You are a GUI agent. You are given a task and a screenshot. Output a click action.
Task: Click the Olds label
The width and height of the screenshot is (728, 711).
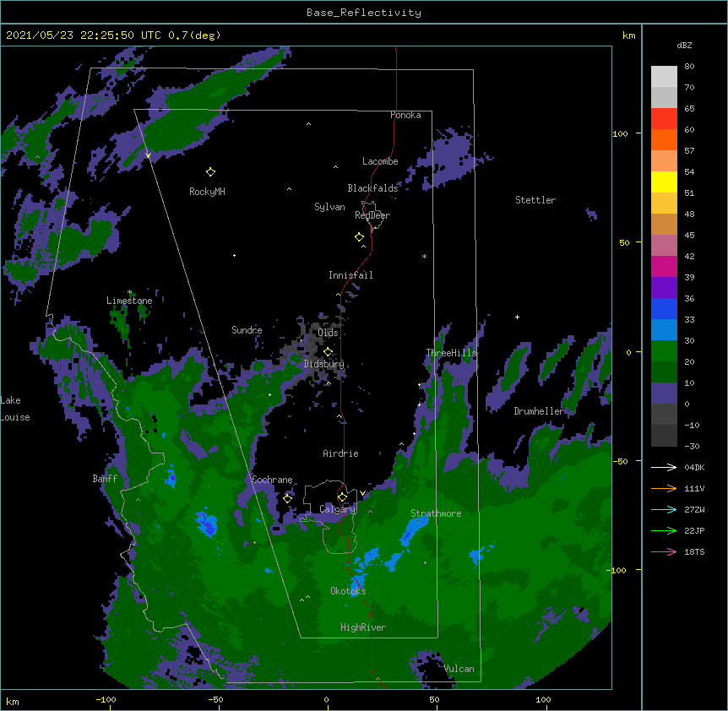click(x=328, y=333)
